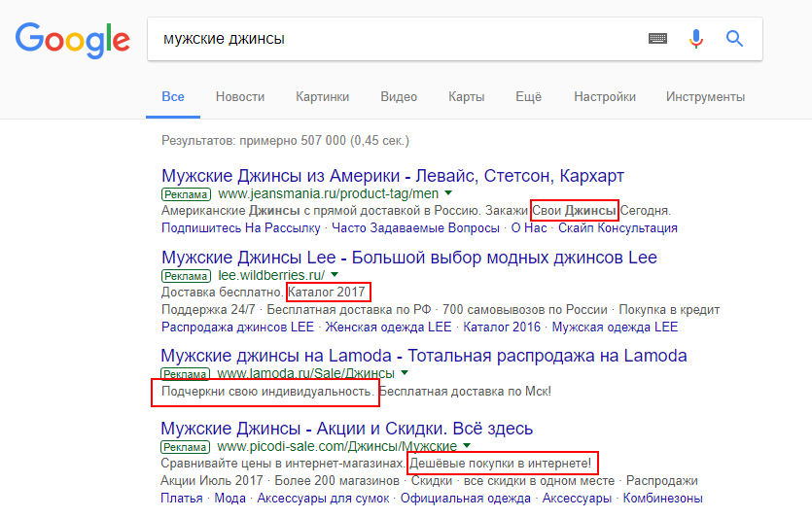Click Реклама badge of jeansmania ad
The height and width of the screenshot is (518, 812).
187,194
